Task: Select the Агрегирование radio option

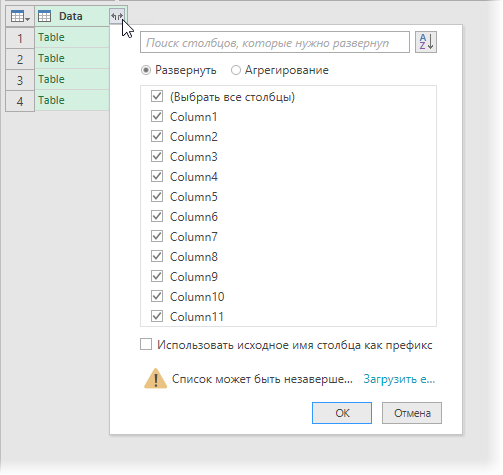Action: click(236, 70)
